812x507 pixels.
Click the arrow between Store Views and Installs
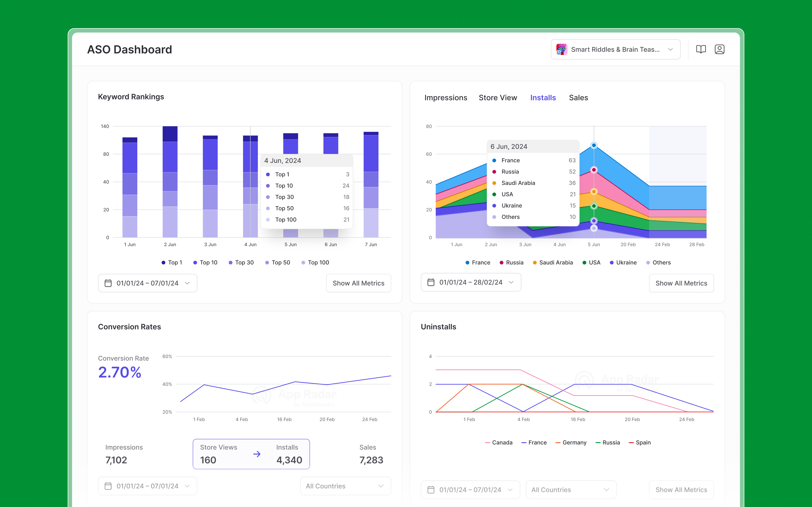[x=257, y=454]
